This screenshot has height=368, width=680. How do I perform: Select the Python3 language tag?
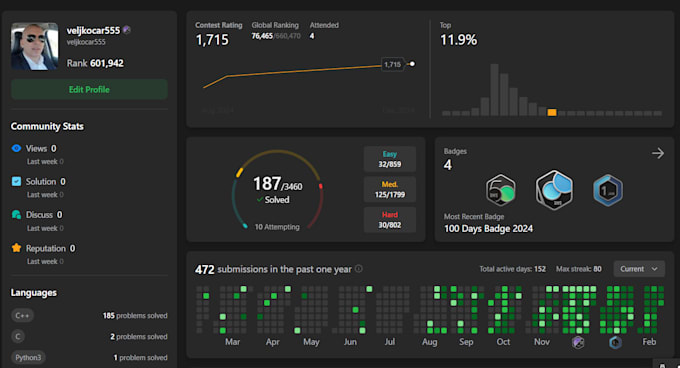pos(28,358)
